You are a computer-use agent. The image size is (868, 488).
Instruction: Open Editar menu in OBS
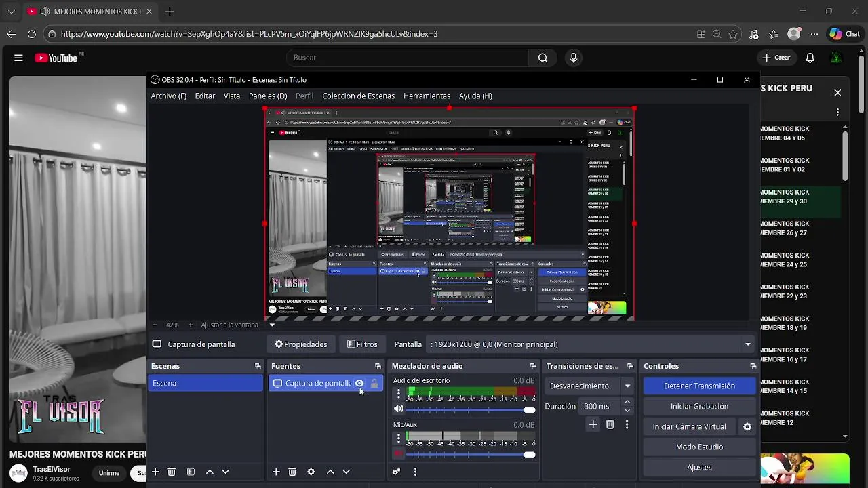205,96
